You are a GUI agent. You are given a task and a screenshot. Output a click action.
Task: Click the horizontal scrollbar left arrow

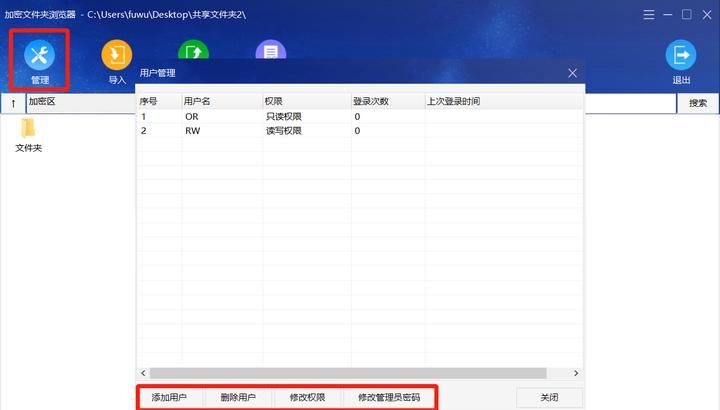click(x=143, y=373)
